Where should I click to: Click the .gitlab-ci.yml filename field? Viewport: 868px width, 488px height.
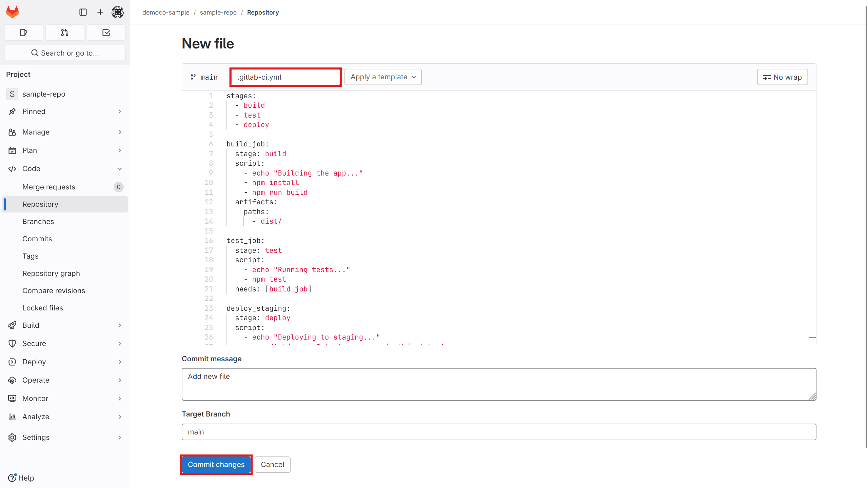[x=285, y=77]
